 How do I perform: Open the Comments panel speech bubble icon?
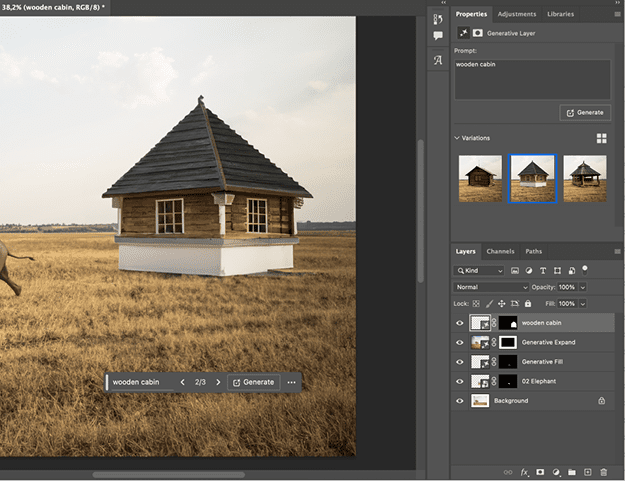tap(438, 36)
